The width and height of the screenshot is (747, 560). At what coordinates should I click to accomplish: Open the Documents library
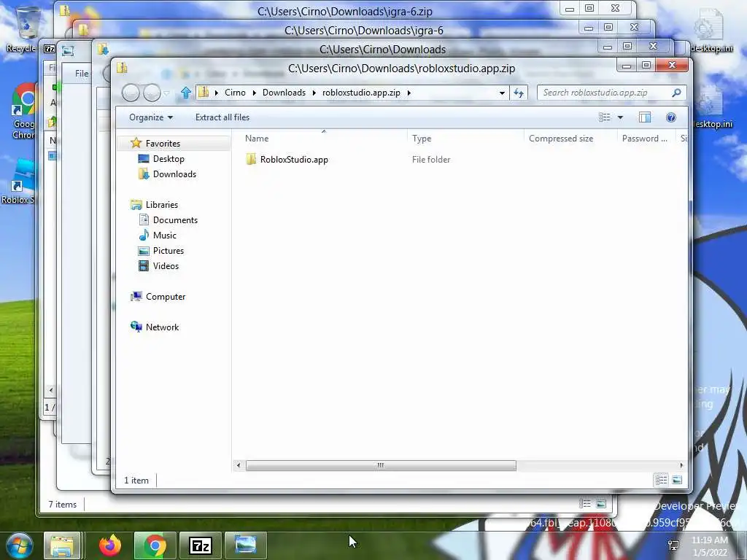[175, 220]
